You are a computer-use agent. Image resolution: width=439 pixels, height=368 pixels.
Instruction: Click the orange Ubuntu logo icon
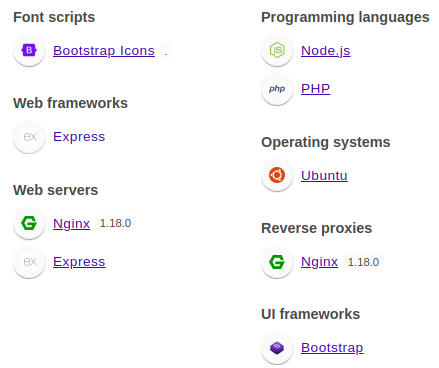pos(277,175)
